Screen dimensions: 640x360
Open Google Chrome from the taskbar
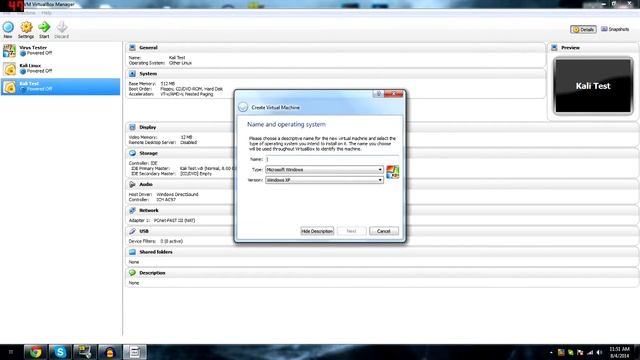pos(36,352)
